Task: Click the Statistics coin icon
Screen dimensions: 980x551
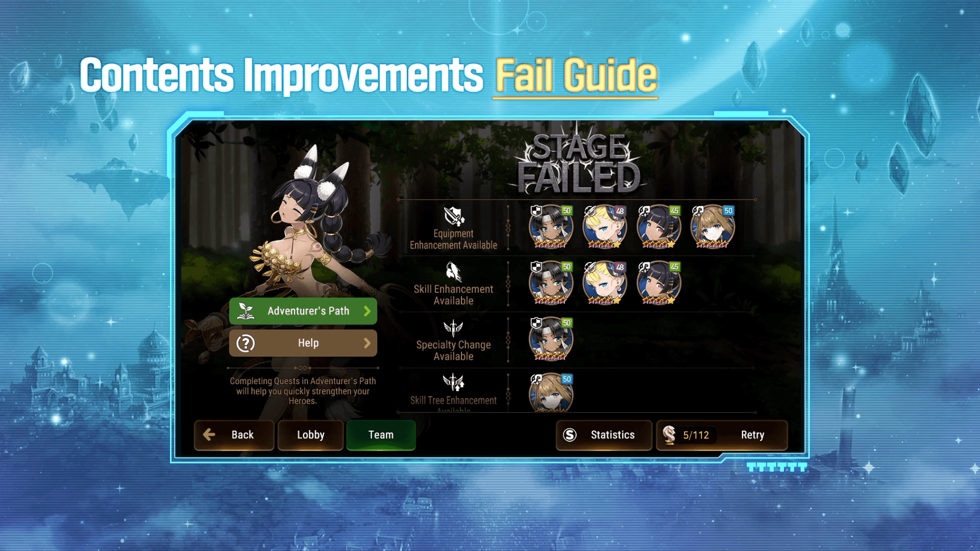Action: 570,434
